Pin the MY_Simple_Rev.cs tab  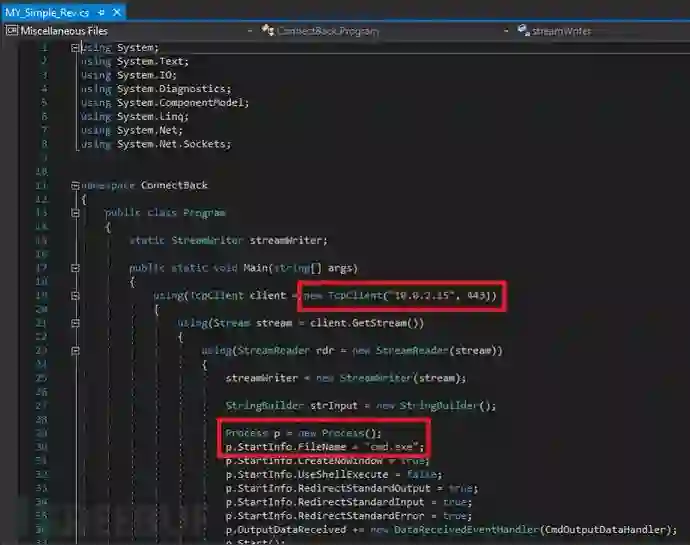[101, 13]
